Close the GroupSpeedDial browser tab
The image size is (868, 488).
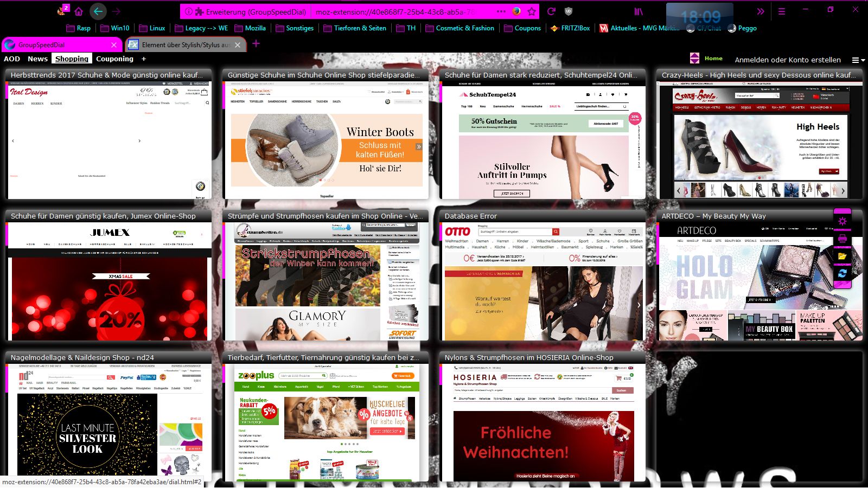pyautogui.click(x=114, y=45)
